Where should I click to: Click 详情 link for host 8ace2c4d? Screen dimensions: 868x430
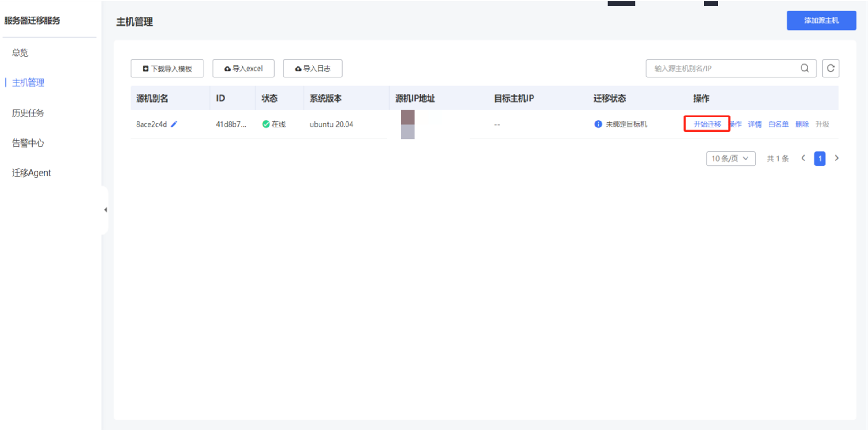(754, 124)
